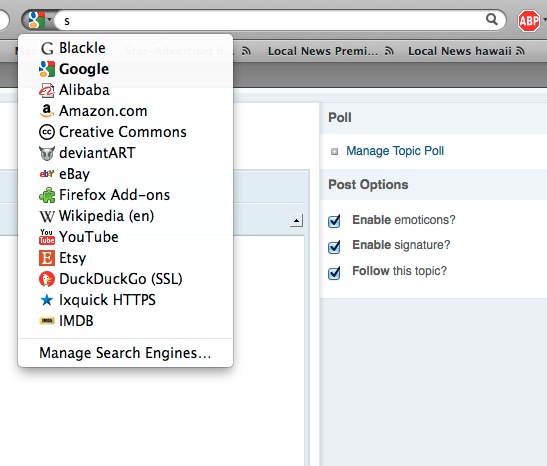
Task: Open Local News Premi... bookmark feed
Action: point(323,51)
